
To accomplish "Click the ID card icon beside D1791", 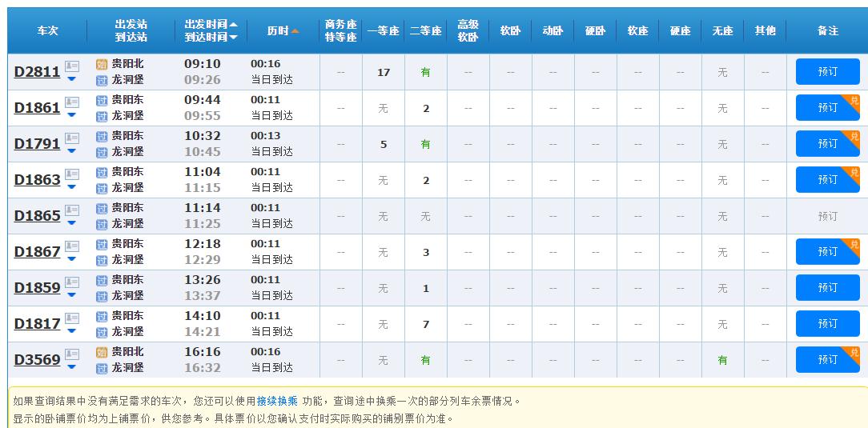I will 72,138.
